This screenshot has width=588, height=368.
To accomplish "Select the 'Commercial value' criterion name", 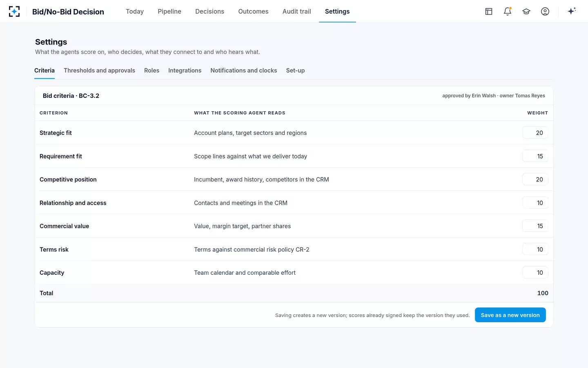I will pos(64,226).
